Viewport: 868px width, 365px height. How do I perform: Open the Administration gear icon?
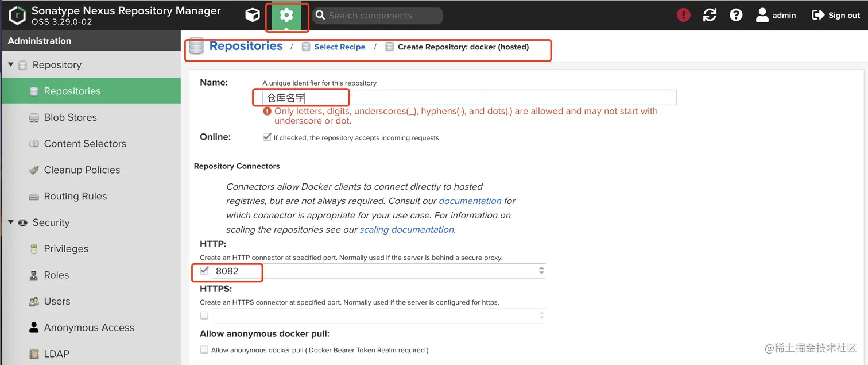coord(286,16)
